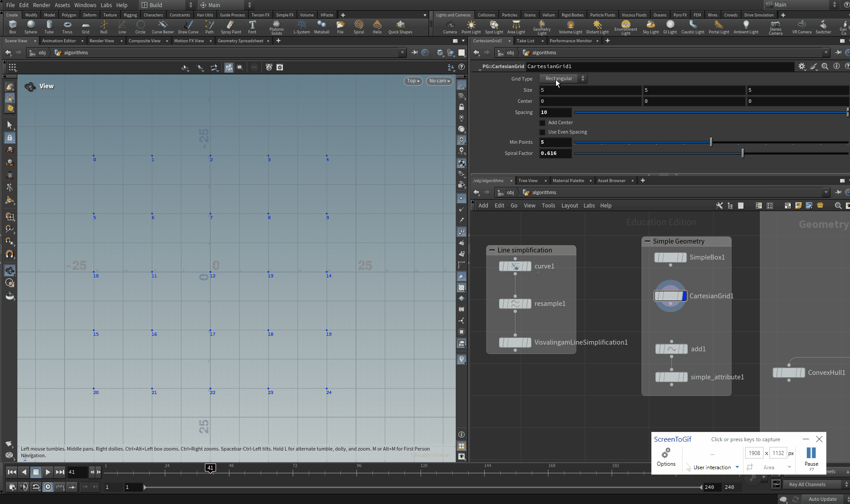The height and width of the screenshot is (504, 850).
Task: Collapse the Simple Geometry network box
Action: tap(647, 241)
